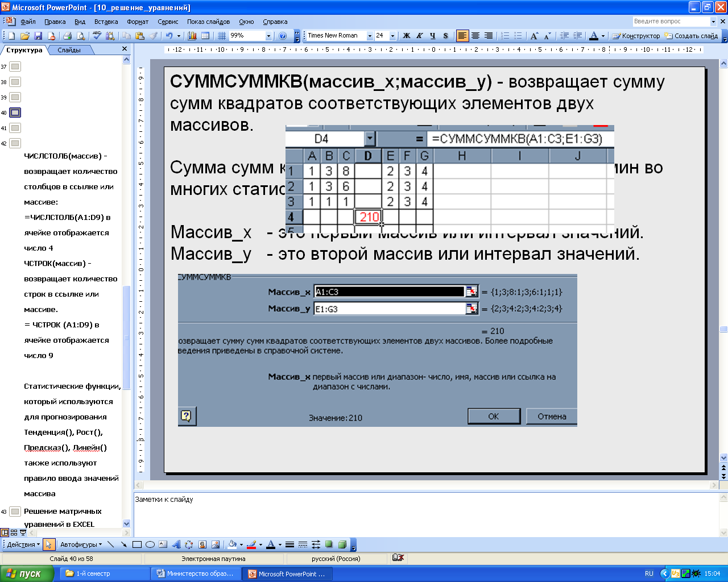Switch to the Структура tab in the left pane
The width and height of the screenshot is (728, 582).
tap(24, 50)
